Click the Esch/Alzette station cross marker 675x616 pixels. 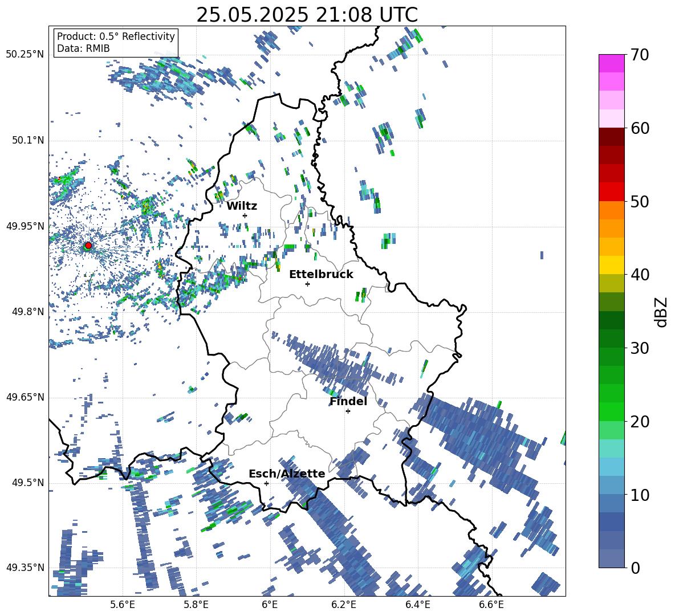[x=266, y=483]
